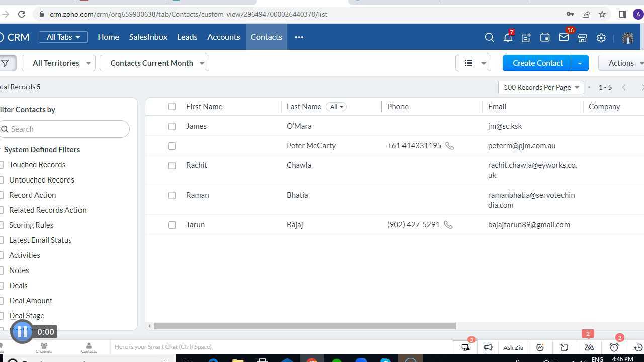Open the calendar icon in the header
Screen dimensions: 644x362
[x=544, y=37]
